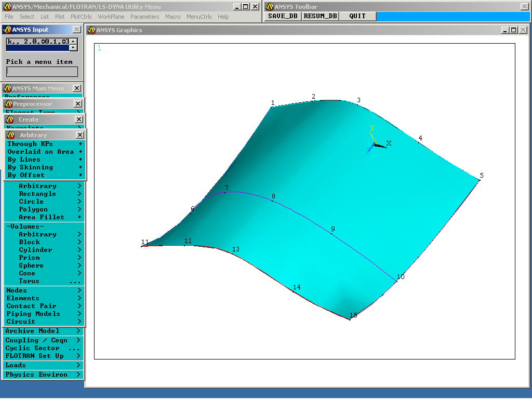Click the SAVE_DB toolbar button

[x=283, y=16]
